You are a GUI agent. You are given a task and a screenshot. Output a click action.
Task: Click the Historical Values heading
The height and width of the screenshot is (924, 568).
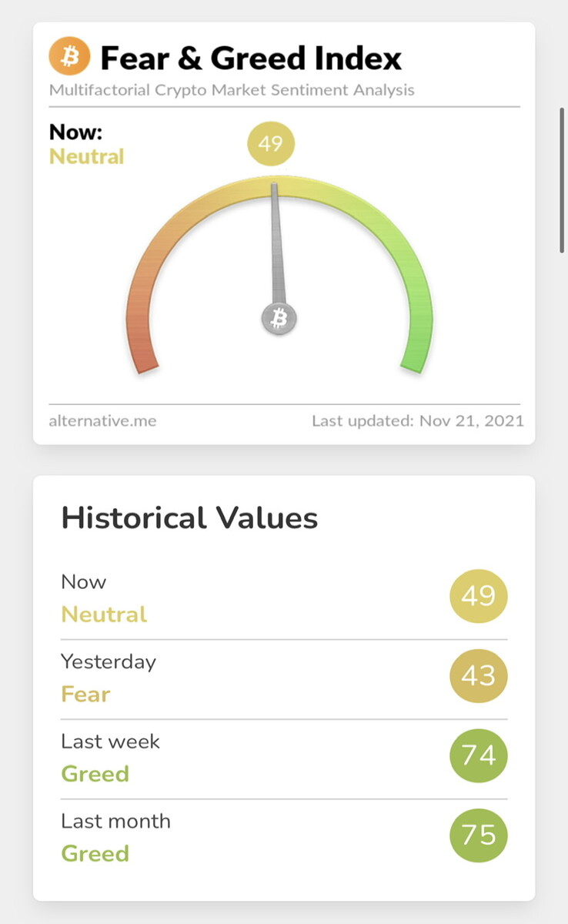pyautogui.click(x=189, y=517)
